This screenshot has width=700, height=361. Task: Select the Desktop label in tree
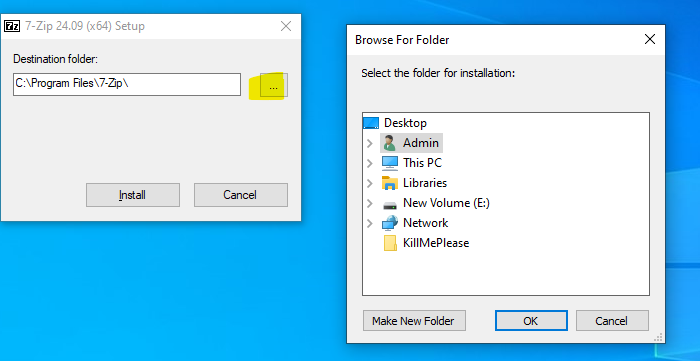pyautogui.click(x=405, y=123)
